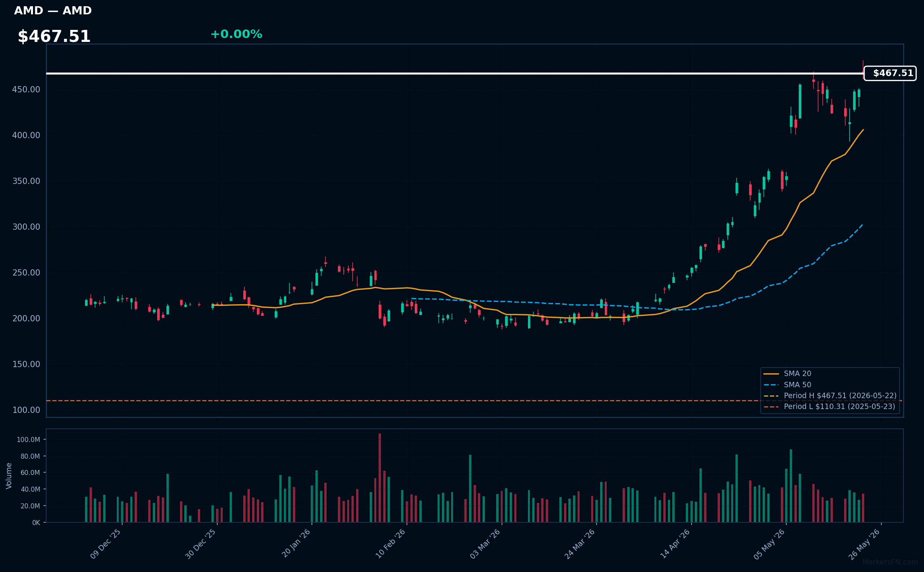Click the Period H $467.51 legend entry

[830, 395]
